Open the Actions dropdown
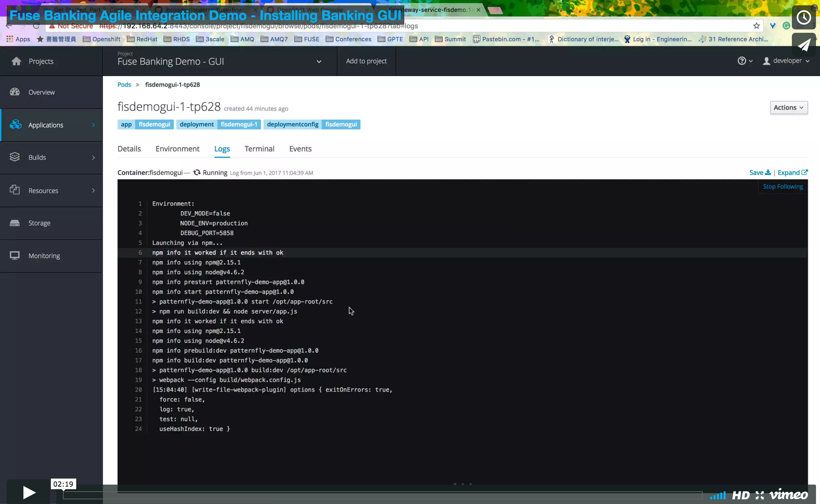The image size is (820, 504). pyautogui.click(x=788, y=107)
